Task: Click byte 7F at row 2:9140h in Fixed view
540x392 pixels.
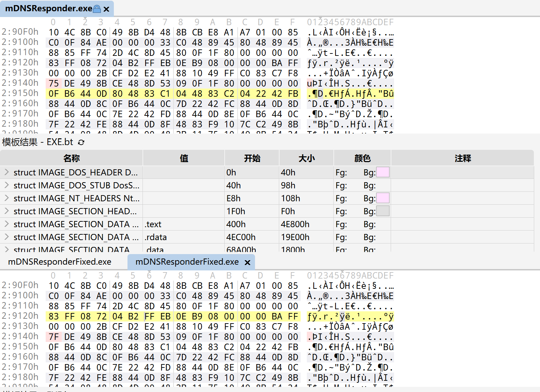Action: (54, 337)
